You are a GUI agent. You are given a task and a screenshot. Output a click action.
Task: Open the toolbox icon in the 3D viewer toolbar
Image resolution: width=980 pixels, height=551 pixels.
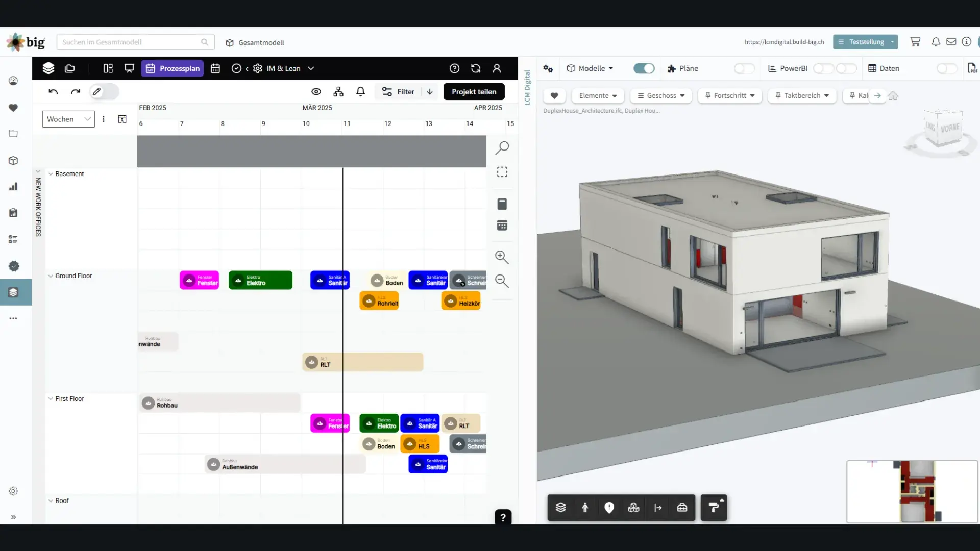click(x=682, y=508)
